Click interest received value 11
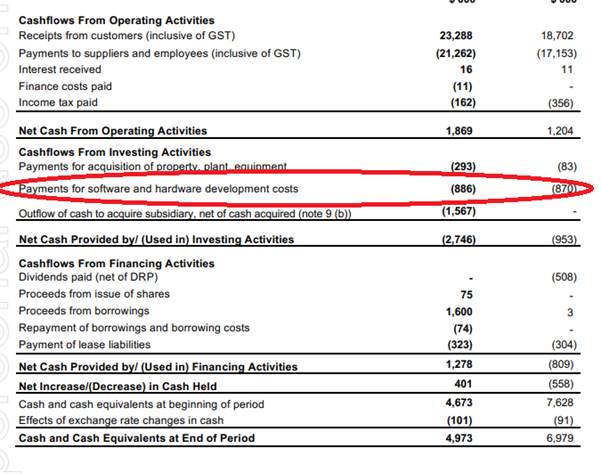Image resolution: width=601 pixels, height=474 pixels. click(x=567, y=69)
